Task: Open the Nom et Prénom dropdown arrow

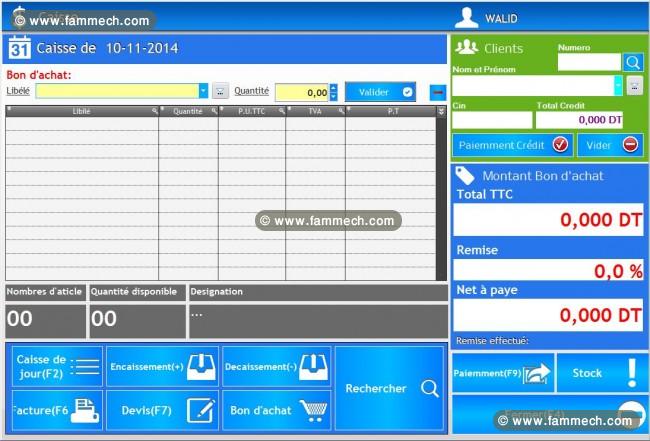Action: coord(618,86)
